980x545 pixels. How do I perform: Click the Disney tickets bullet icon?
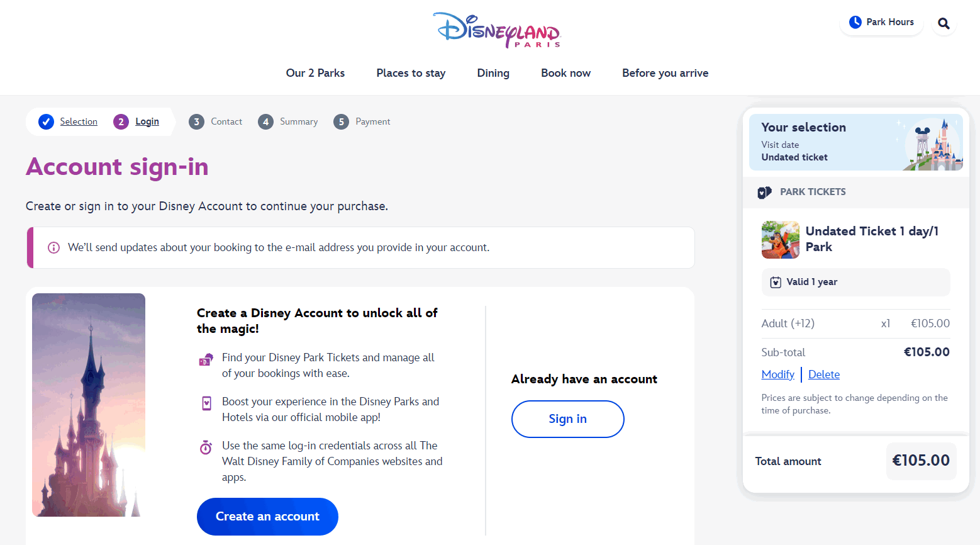point(206,360)
